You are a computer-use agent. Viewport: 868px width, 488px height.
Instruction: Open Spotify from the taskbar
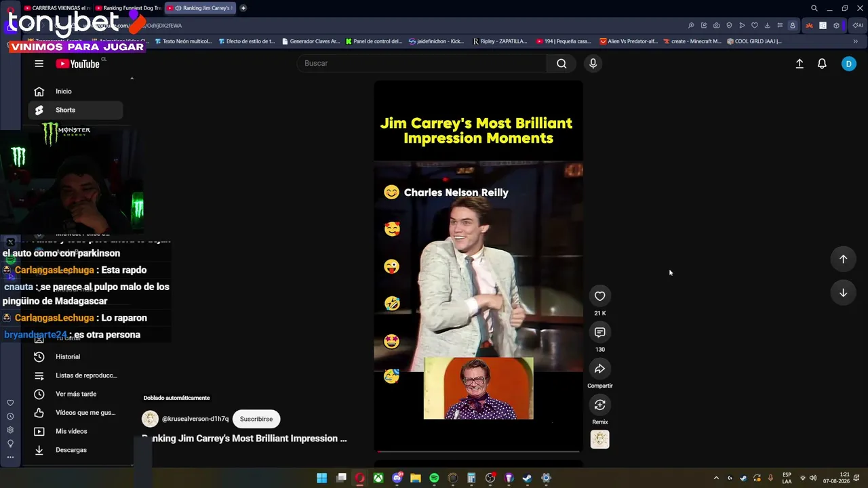click(435, 478)
